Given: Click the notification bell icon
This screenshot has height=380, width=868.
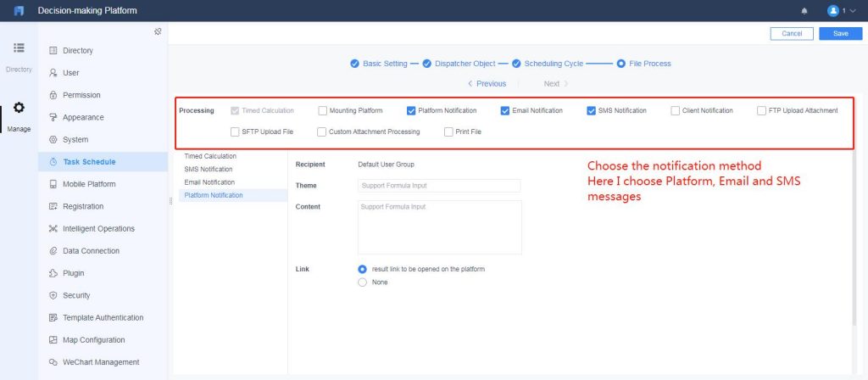Looking at the screenshot, I should (x=804, y=10).
